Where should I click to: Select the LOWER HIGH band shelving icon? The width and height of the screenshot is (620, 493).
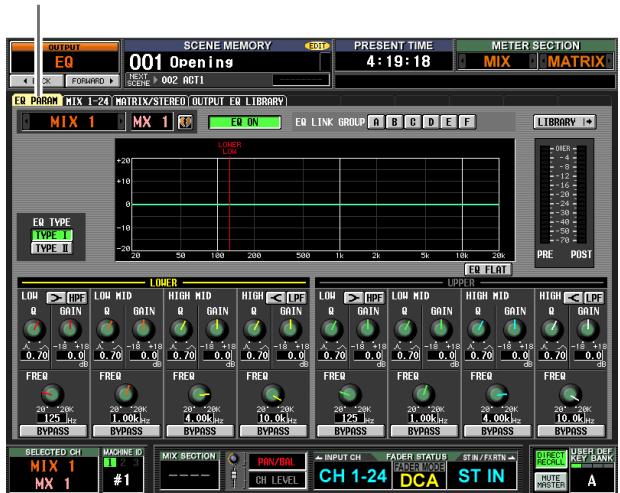(x=276, y=298)
